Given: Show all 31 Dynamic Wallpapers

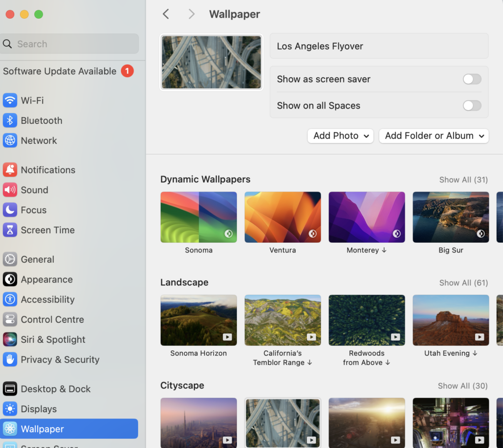Looking at the screenshot, I should tap(463, 180).
